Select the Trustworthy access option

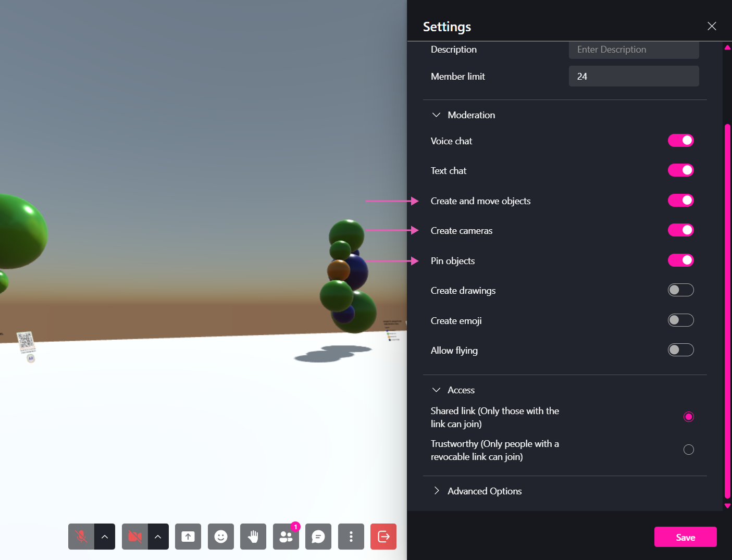[x=689, y=449]
